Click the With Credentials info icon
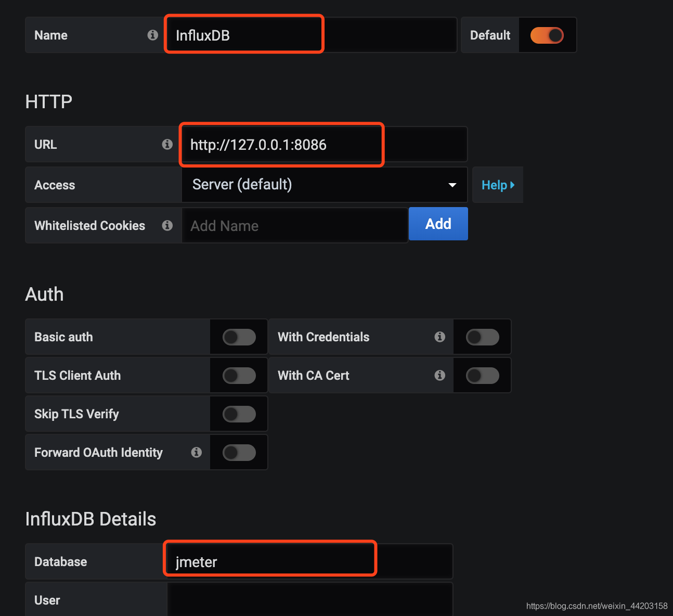 coord(439,337)
